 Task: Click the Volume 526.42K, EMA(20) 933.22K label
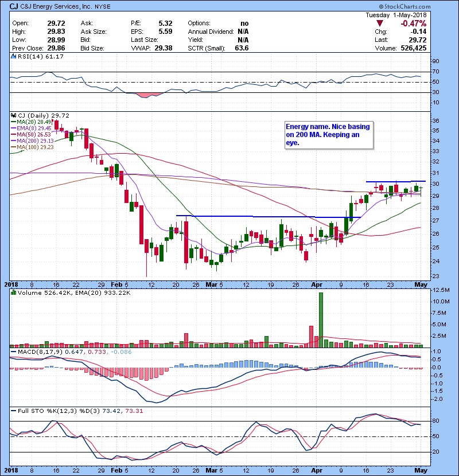click(x=74, y=293)
